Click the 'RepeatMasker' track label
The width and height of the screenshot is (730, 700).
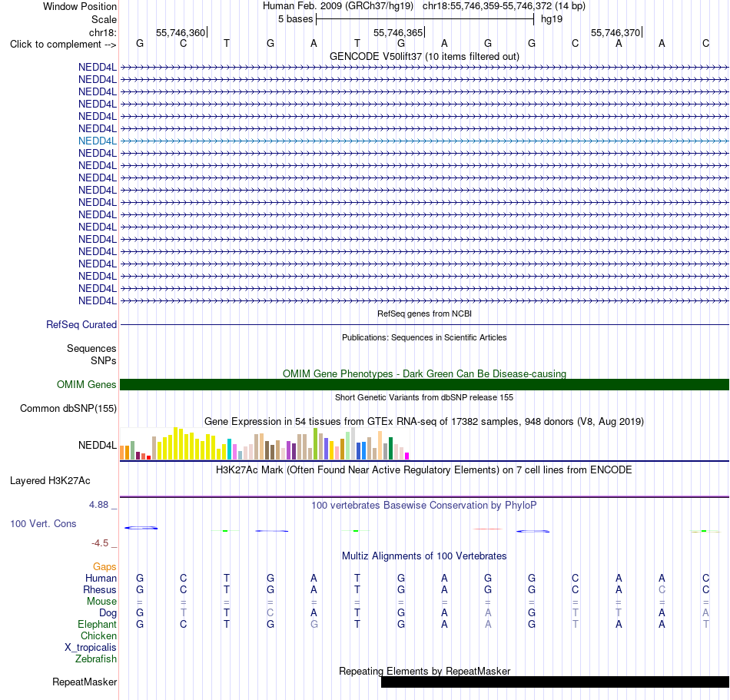coord(85,682)
